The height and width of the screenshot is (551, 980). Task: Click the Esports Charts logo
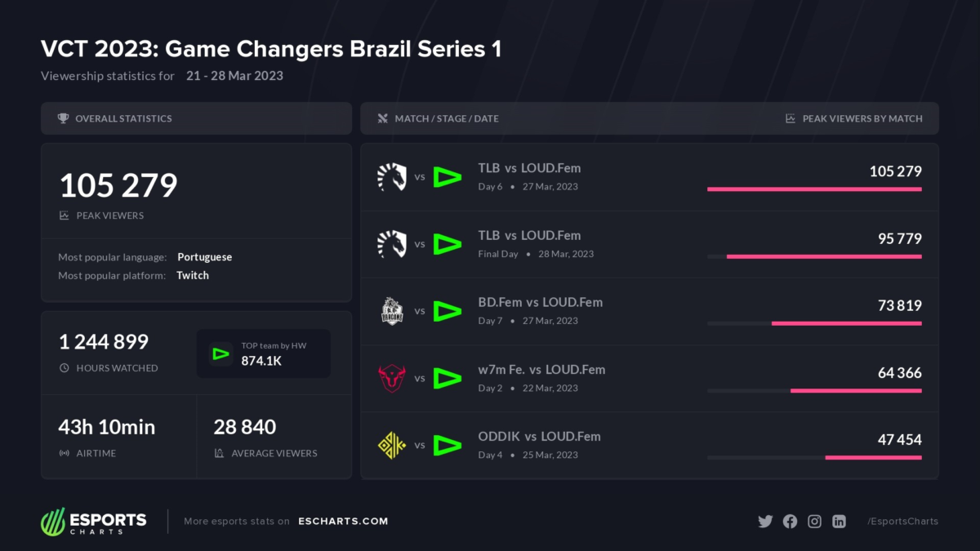click(94, 522)
